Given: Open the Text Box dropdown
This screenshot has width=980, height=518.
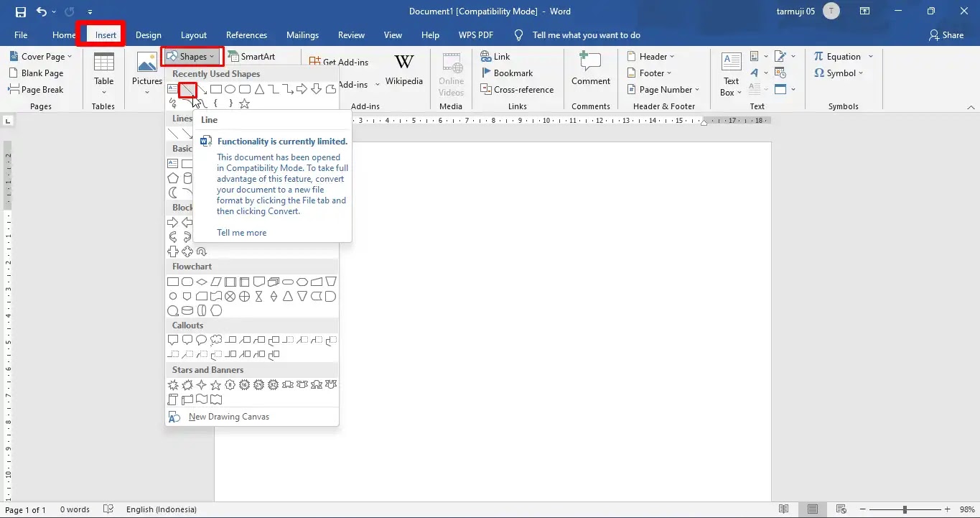Looking at the screenshot, I should [732, 74].
